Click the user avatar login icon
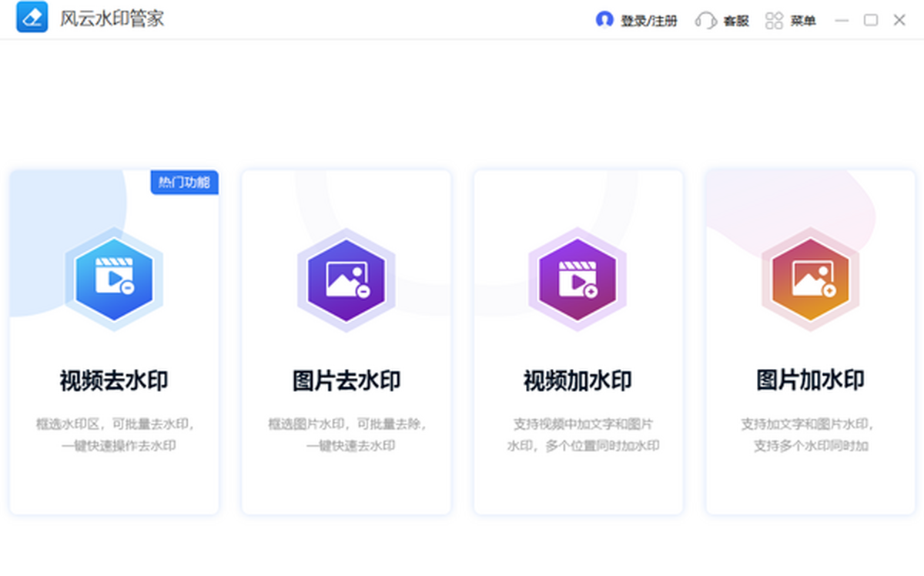This screenshot has width=924, height=576. pyautogui.click(x=604, y=20)
